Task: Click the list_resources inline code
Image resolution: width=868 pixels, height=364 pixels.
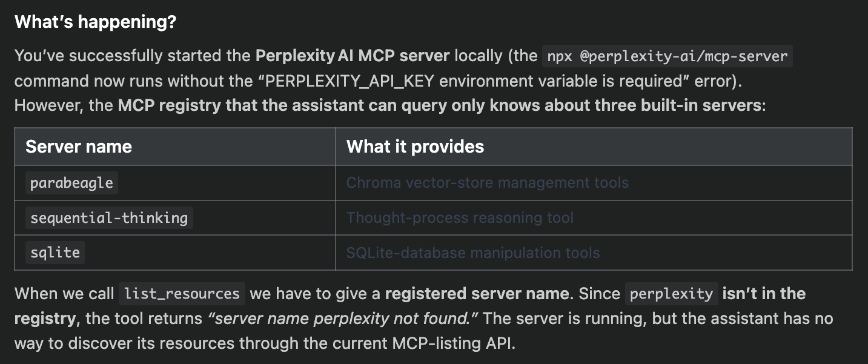Action: 182,294
